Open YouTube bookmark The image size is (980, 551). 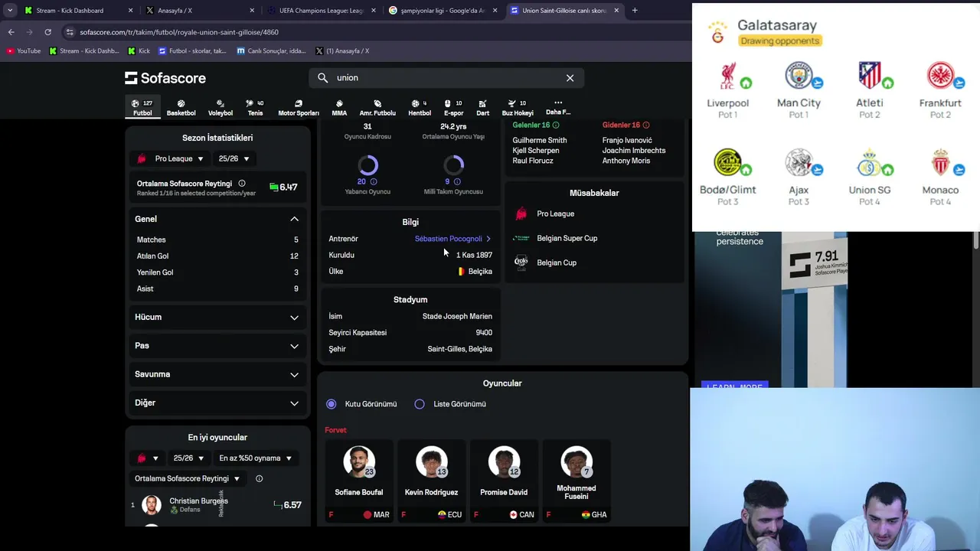click(x=23, y=51)
